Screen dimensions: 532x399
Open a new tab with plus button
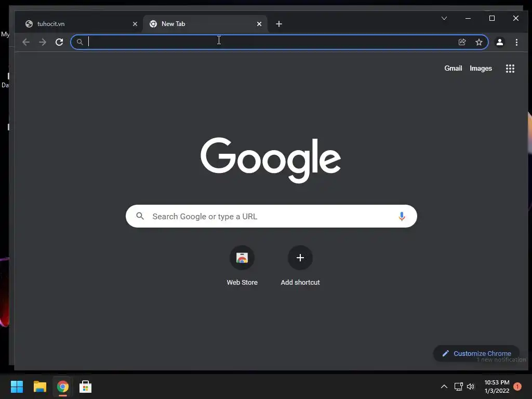pyautogui.click(x=279, y=24)
